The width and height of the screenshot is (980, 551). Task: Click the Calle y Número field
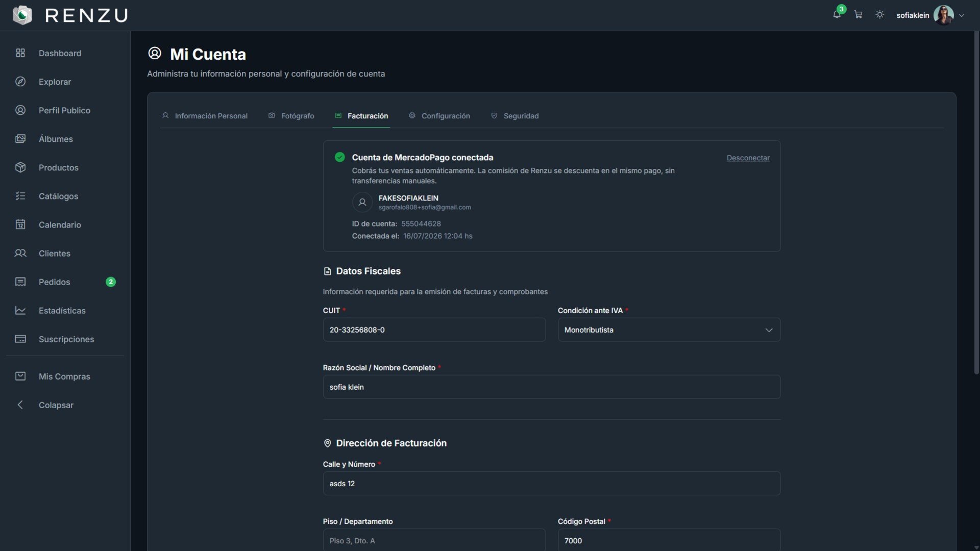point(551,484)
